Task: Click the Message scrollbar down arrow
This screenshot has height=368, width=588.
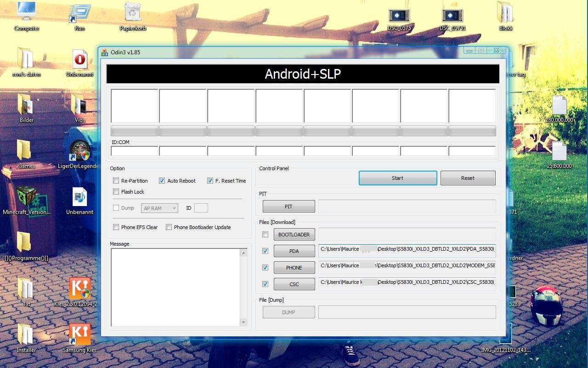Action: pyautogui.click(x=243, y=322)
